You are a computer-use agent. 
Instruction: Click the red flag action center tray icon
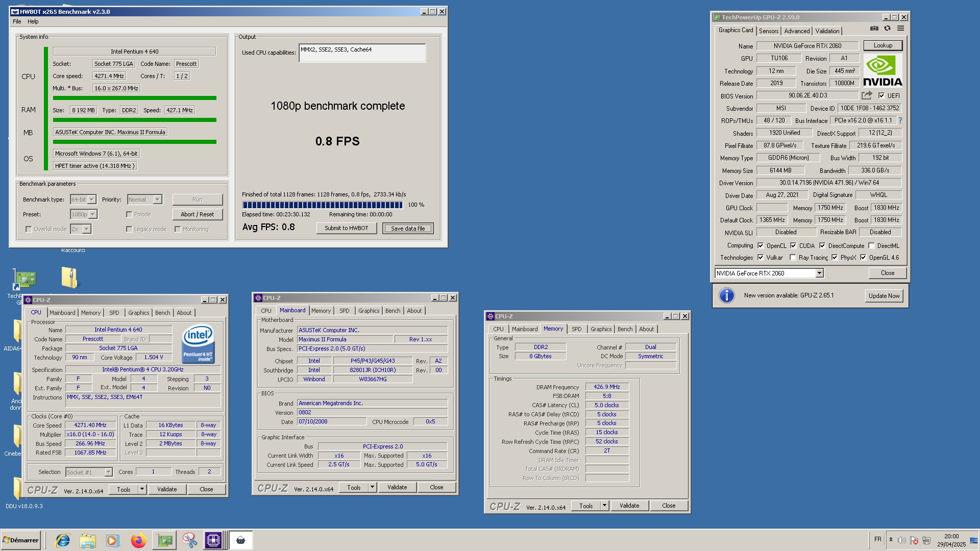click(x=914, y=540)
